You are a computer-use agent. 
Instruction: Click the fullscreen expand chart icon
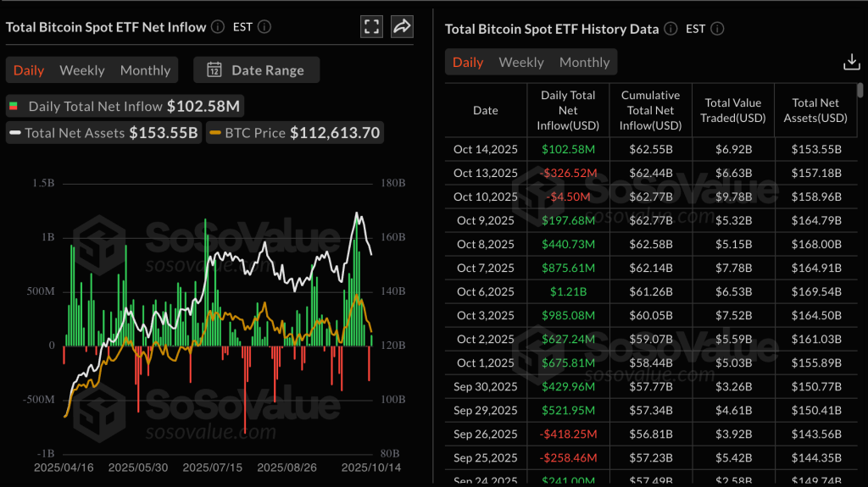(371, 26)
